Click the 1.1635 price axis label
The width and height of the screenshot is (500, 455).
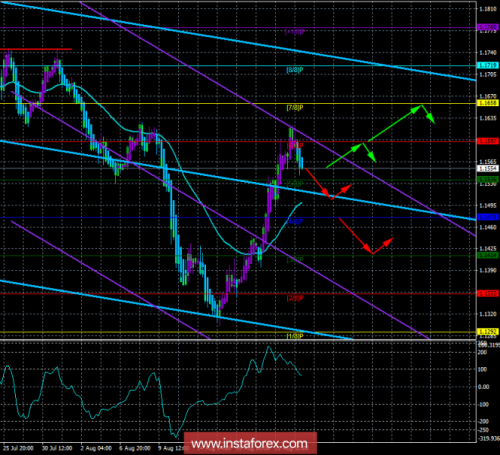coord(488,118)
